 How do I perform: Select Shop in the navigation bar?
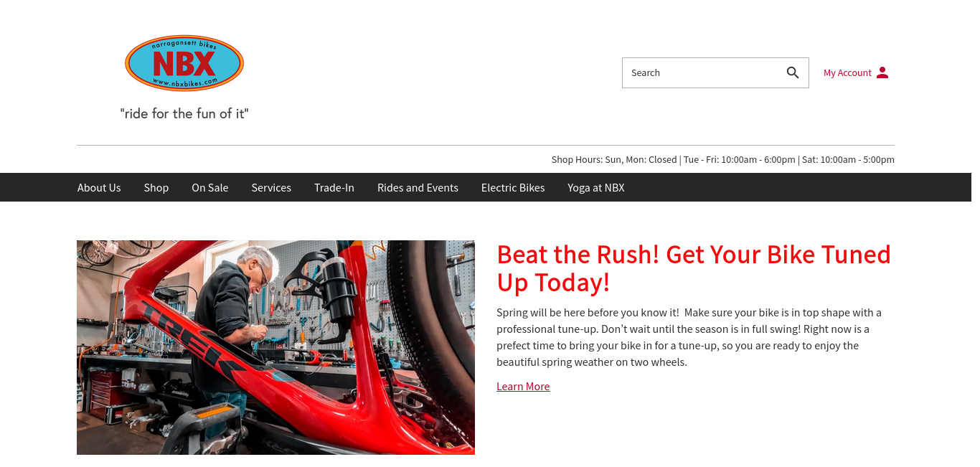156,187
